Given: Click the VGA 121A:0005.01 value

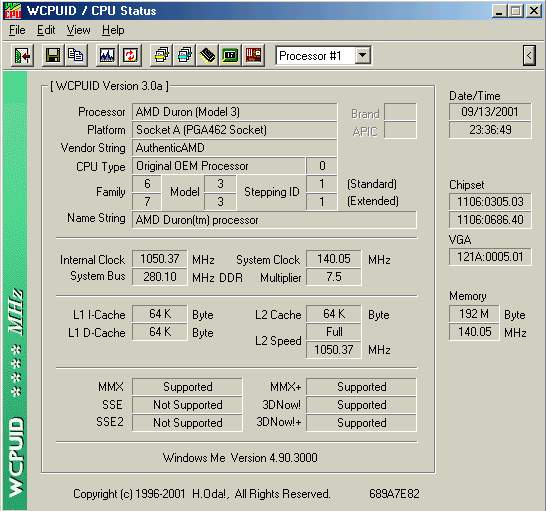Looking at the screenshot, I should tap(490, 257).
